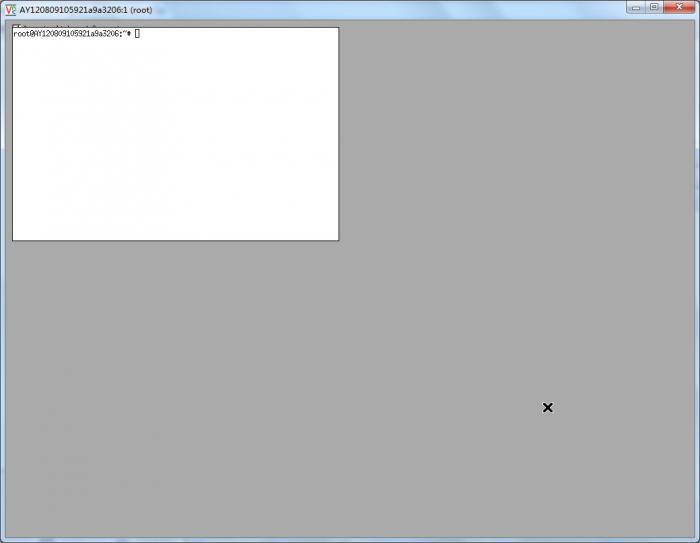
Task: Click the terminal window's top-right corner
Action: tap(338, 28)
